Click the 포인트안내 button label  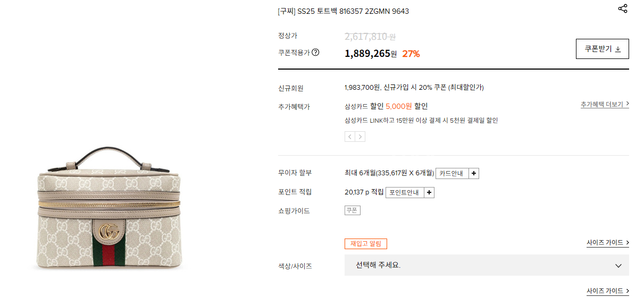coord(405,192)
